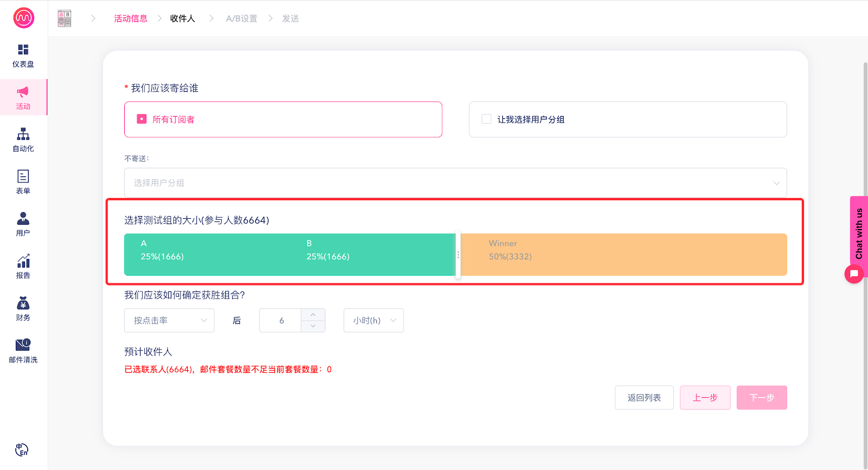Go to 活动信息 breadcrumb step

(131, 18)
